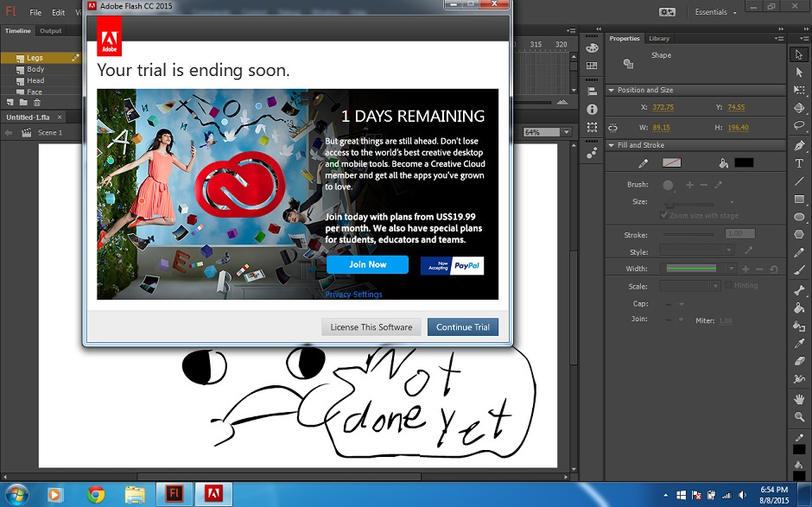Open the stroke Width profile dropdown
Viewport: 812px width, 507px height.
[731, 269]
